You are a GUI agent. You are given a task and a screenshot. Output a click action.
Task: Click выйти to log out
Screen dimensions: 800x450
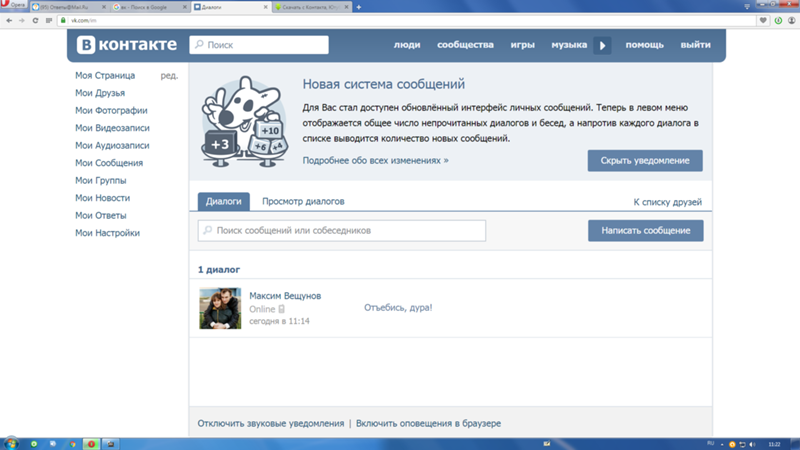pyautogui.click(x=695, y=44)
